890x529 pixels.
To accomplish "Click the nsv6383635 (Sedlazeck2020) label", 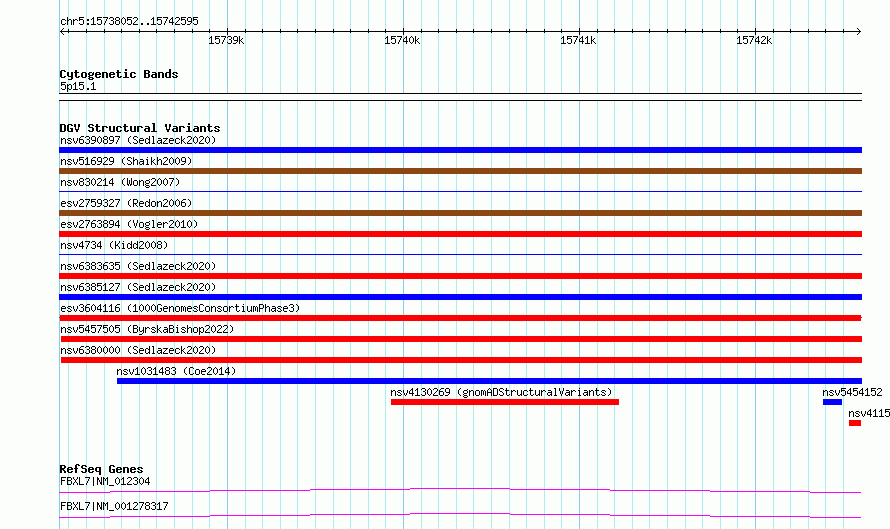I will [138, 266].
